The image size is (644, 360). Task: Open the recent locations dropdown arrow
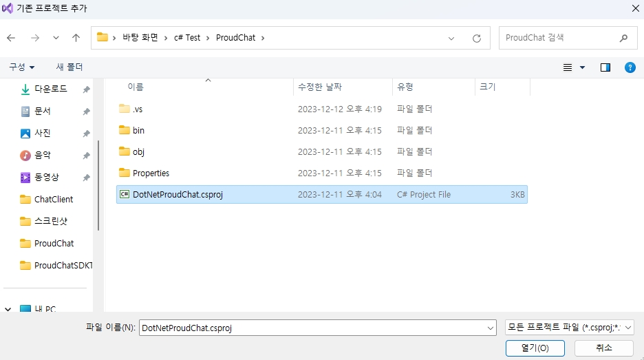click(56, 38)
